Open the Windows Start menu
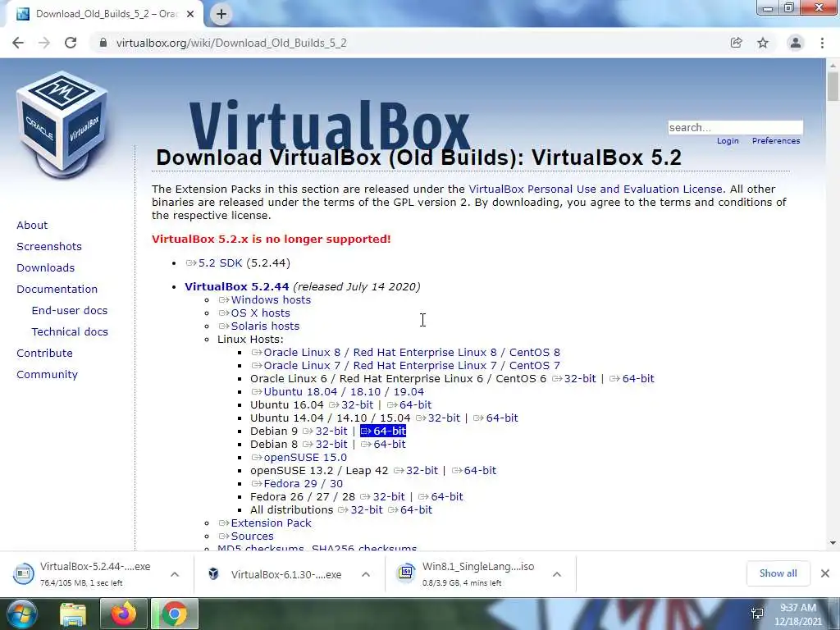Screen dimensions: 840x630 coord(21,614)
